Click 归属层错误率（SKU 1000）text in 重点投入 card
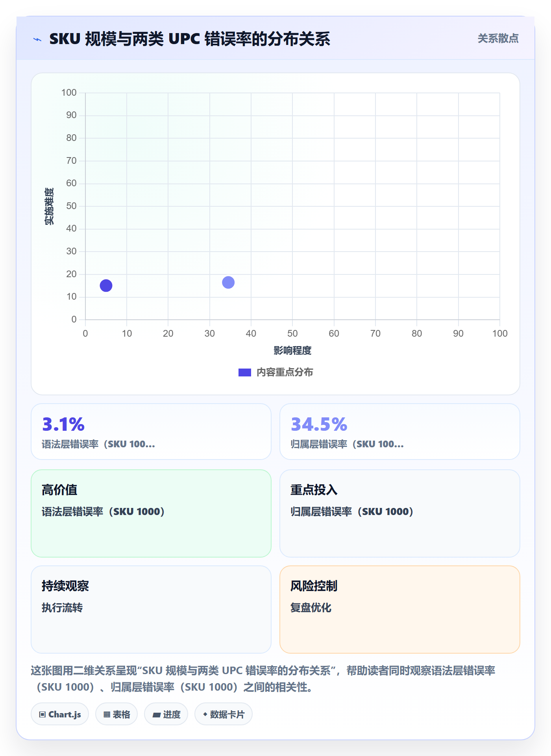The height and width of the screenshot is (756, 551). coord(352,511)
